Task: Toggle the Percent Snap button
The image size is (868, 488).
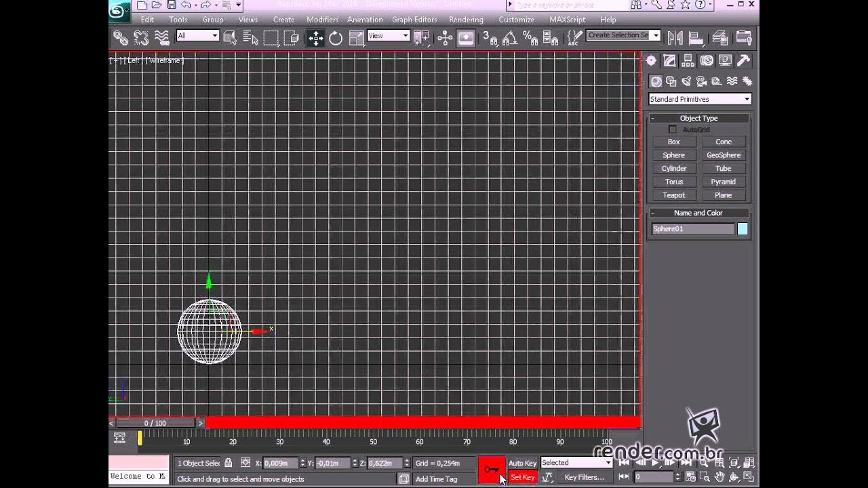Action: [530, 38]
